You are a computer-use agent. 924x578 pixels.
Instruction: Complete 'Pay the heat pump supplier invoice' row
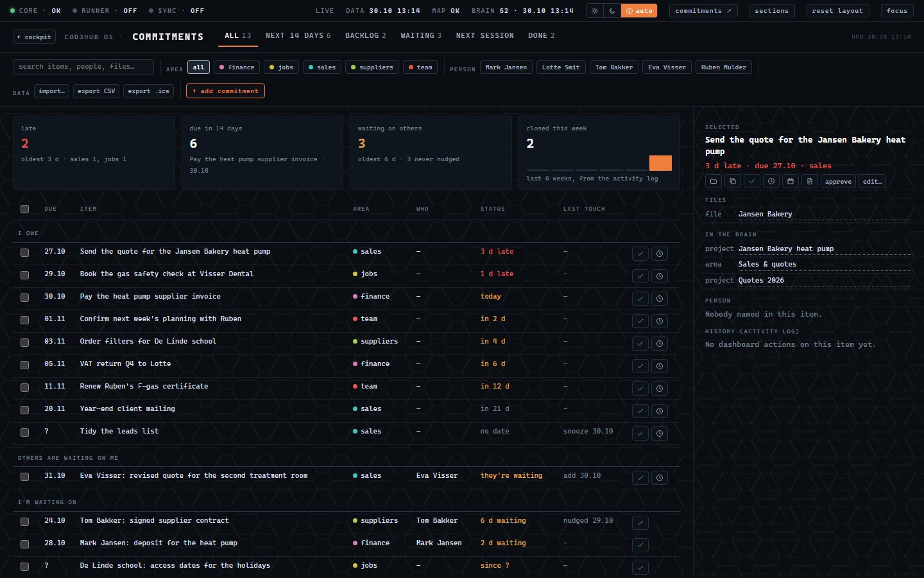pos(640,299)
